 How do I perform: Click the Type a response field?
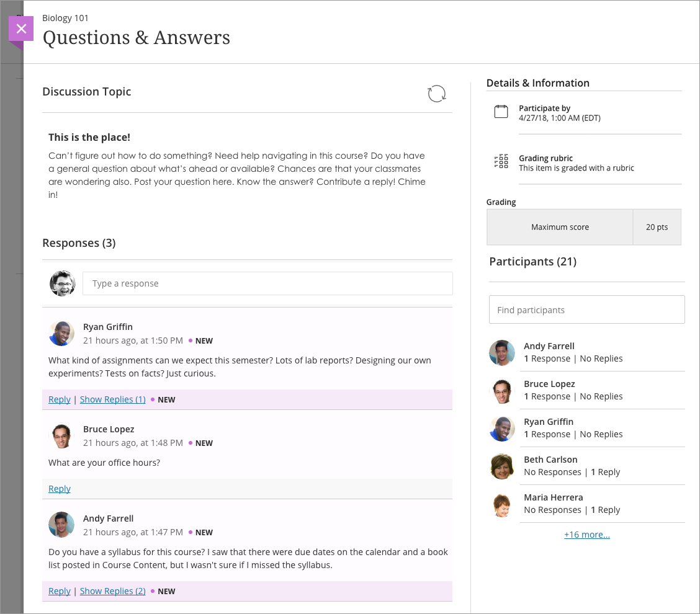click(x=267, y=283)
